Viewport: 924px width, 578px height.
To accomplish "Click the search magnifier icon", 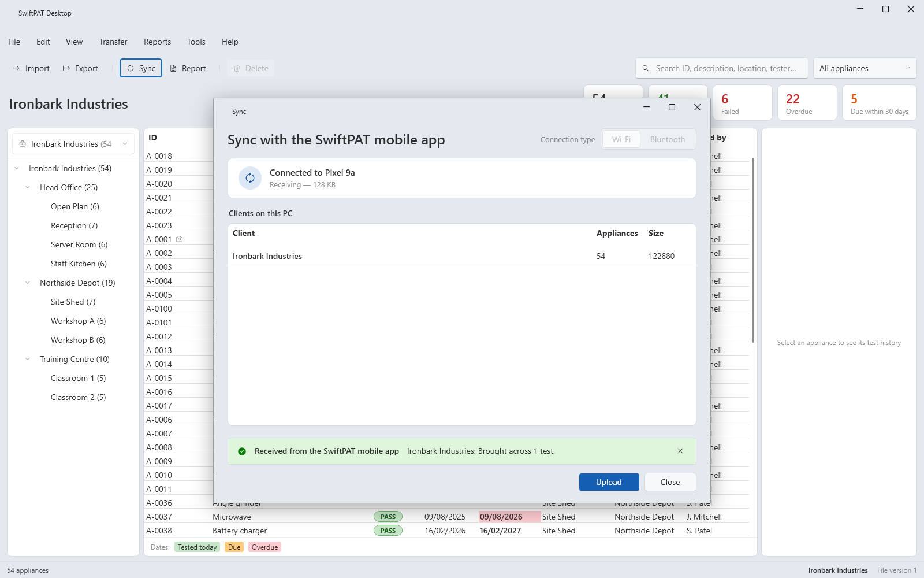I will [646, 68].
